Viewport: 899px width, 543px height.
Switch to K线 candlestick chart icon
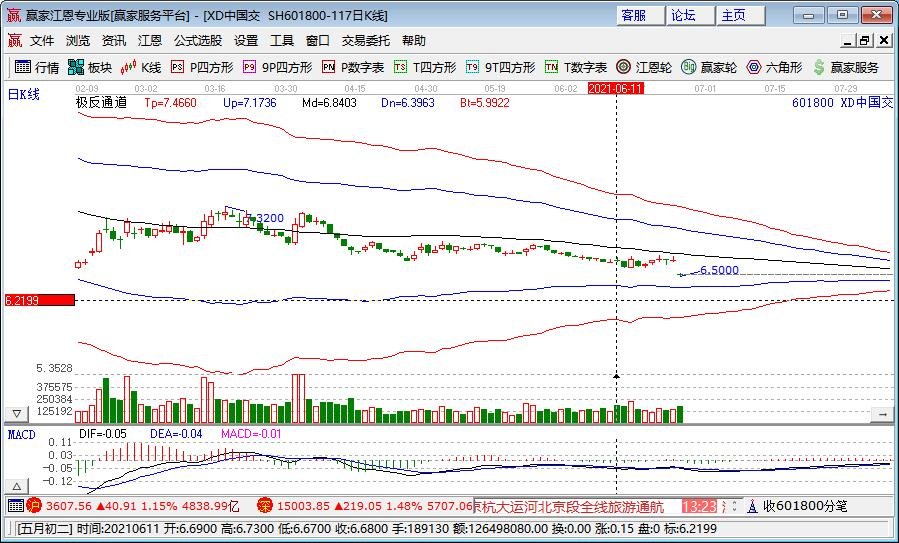click(x=141, y=68)
